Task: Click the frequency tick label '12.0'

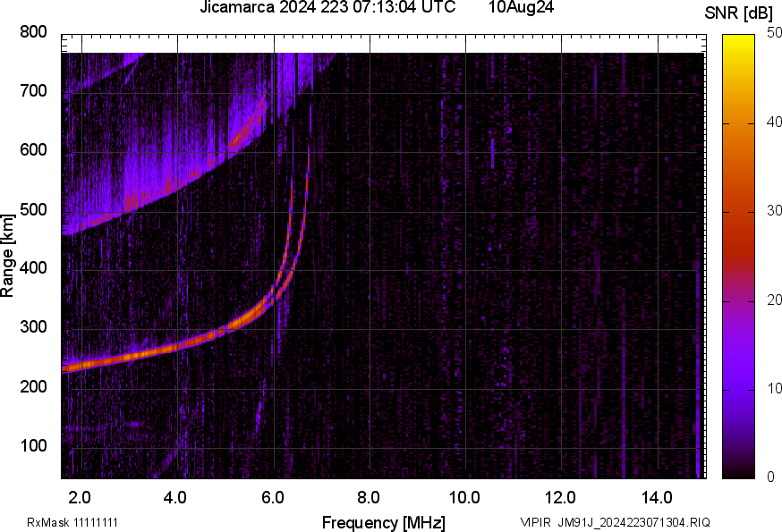Action: click(x=560, y=498)
